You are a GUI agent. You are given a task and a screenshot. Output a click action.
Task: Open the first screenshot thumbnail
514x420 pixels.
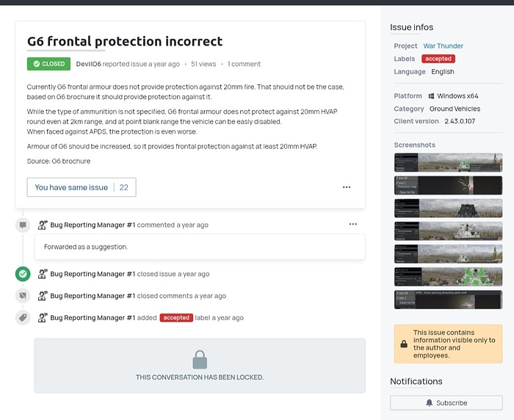448,162
